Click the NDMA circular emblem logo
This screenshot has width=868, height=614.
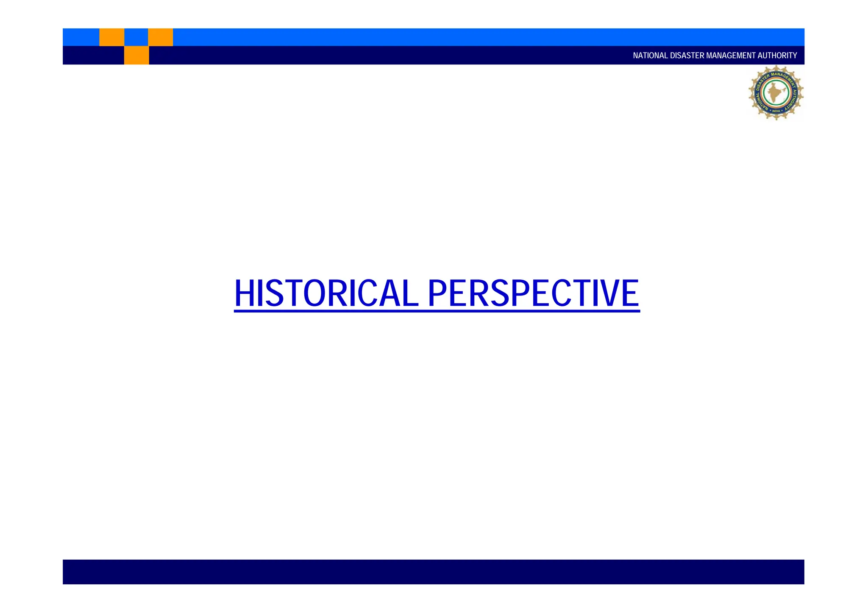[776, 92]
